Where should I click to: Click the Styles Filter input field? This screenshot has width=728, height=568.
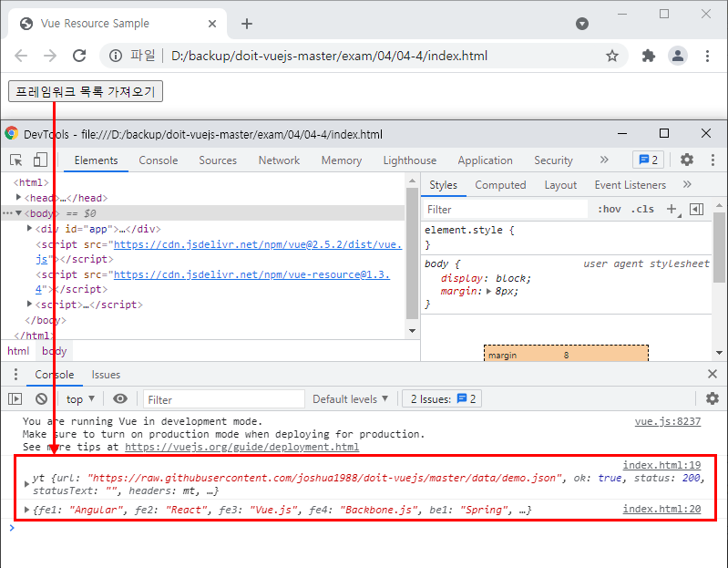point(506,210)
